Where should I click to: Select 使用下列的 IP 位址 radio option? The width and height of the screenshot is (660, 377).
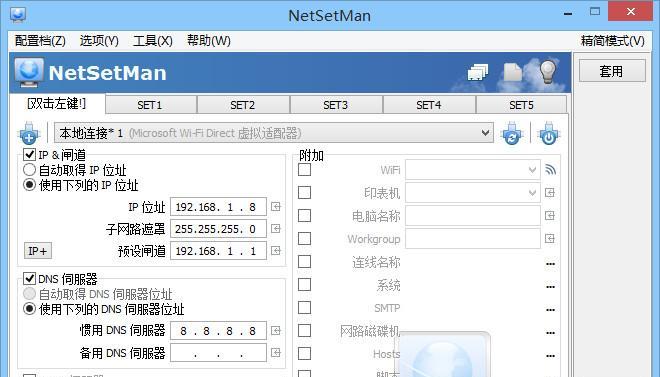[29, 185]
